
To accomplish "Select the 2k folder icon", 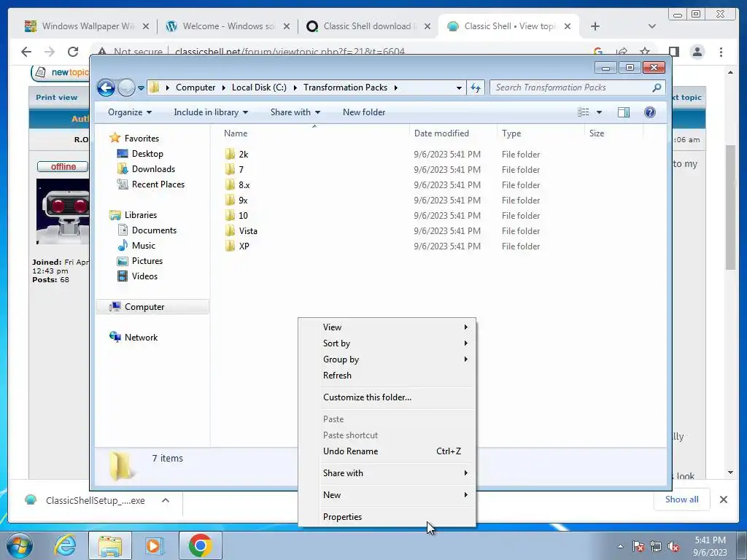I will 230,154.
